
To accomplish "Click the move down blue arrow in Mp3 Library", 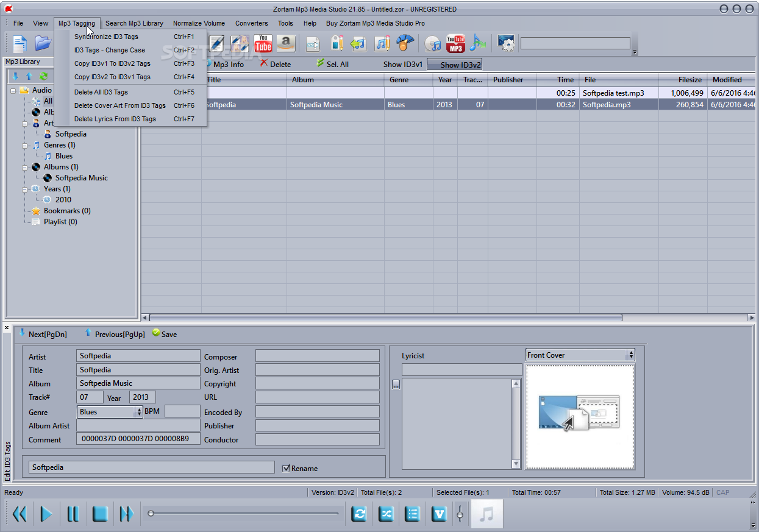I will click(x=15, y=76).
